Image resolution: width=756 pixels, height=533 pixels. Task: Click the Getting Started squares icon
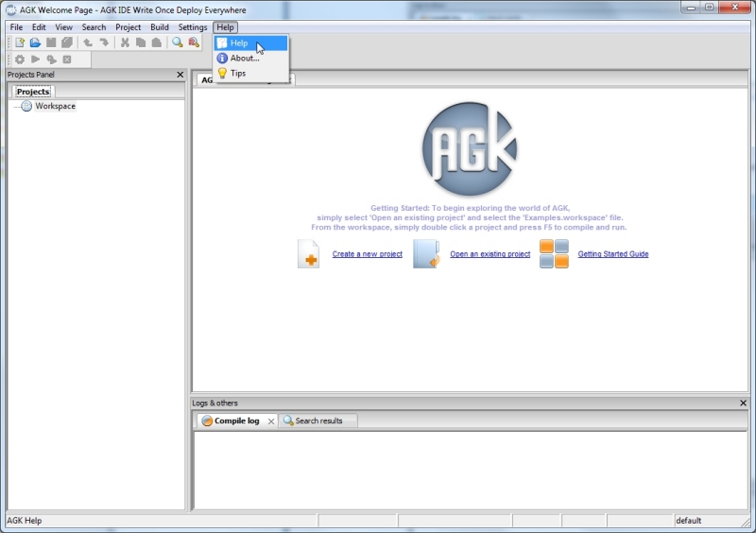(x=554, y=253)
